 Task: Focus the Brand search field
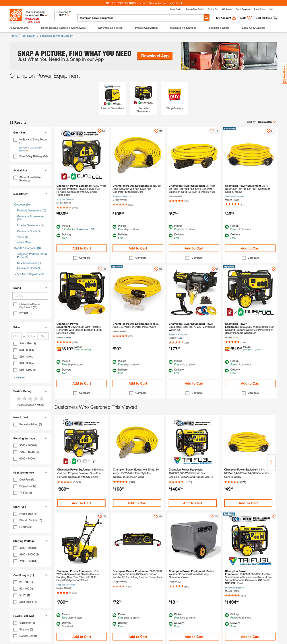(x=30, y=296)
